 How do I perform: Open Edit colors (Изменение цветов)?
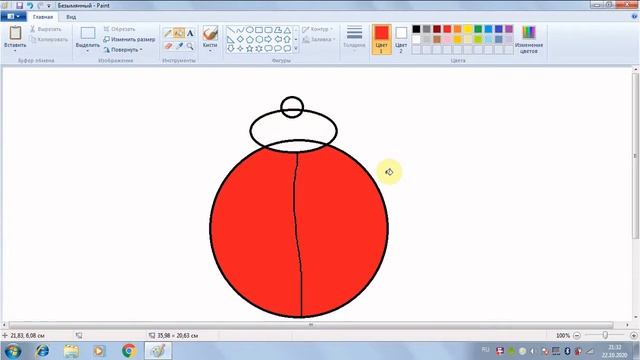(529, 39)
